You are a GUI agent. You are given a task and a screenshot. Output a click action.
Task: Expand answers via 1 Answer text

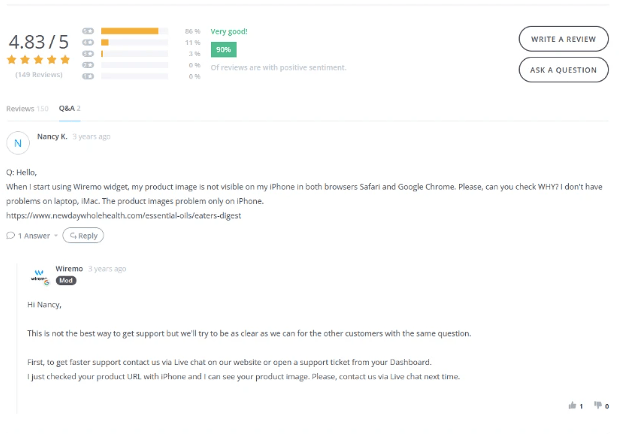(x=34, y=236)
